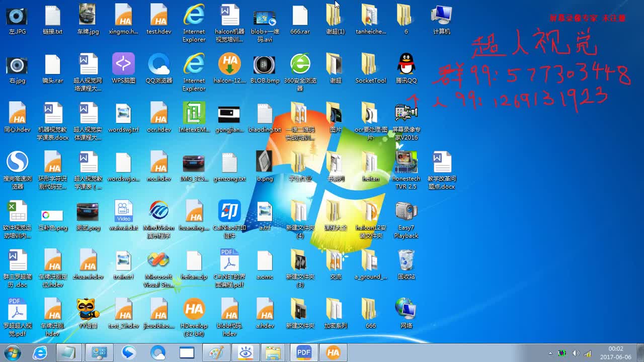Image resolution: width=644 pixels, height=362 pixels.
Task: Select the 同心.hdev file icon
Action: 18,117
